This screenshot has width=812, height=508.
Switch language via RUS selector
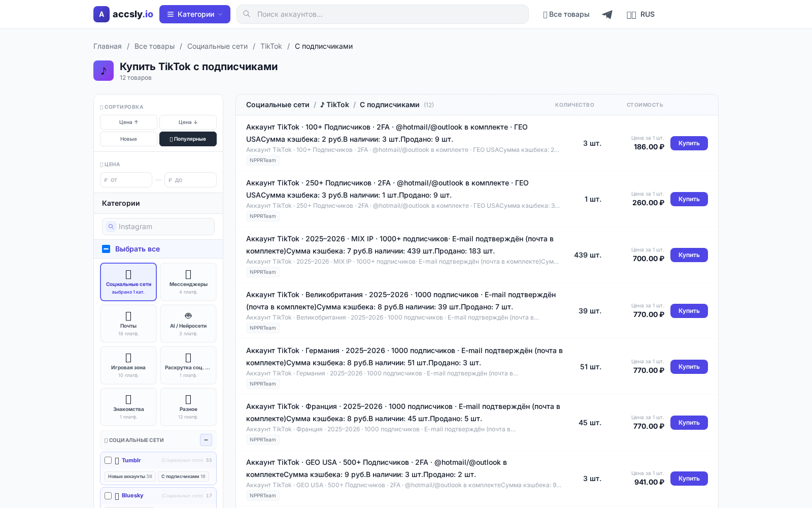[x=640, y=14]
